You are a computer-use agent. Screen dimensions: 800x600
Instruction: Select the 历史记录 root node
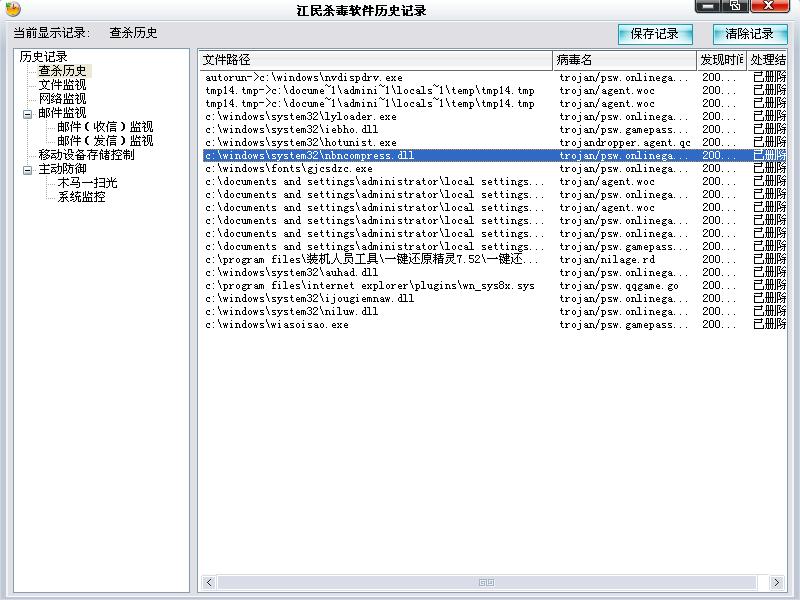pos(43,57)
